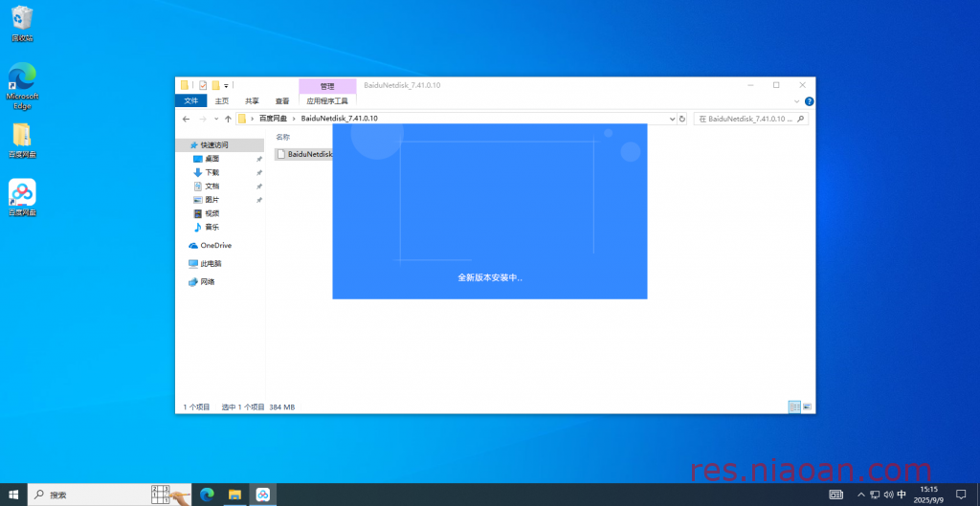This screenshot has width=980, height=506.
Task: Open File Explorer from the taskbar
Action: click(x=235, y=495)
